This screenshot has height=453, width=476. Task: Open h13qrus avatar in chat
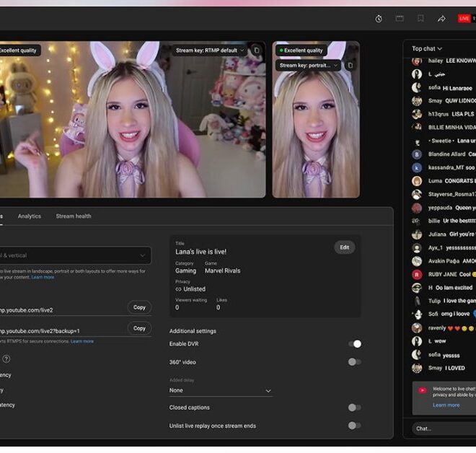point(417,114)
